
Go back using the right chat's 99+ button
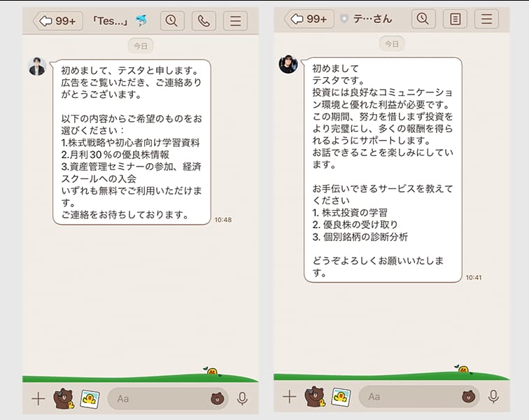point(309,20)
